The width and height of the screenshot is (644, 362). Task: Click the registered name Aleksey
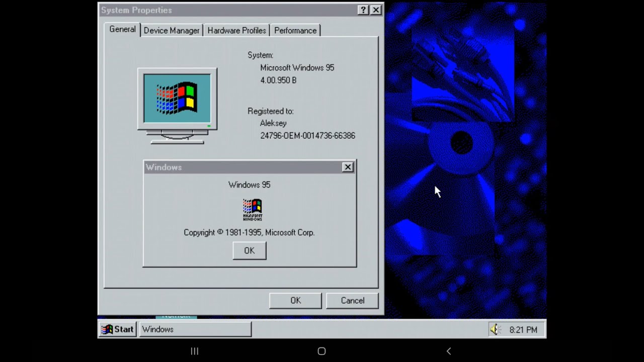(273, 123)
